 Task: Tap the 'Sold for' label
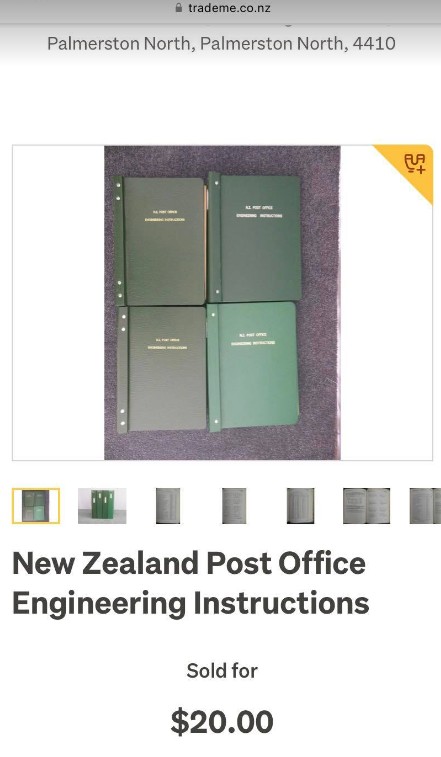pos(222,671)
